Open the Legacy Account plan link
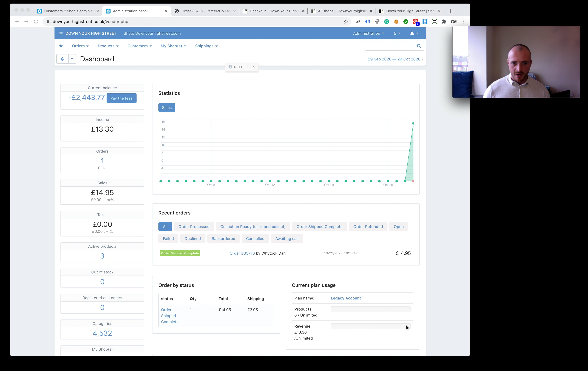The width and height of the screenshot is (588, 371). tap(346, 298)
